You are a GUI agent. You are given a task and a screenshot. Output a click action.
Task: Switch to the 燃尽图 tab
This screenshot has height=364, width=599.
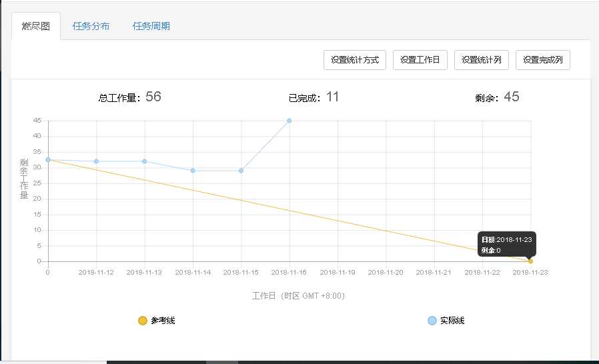point(36,26)
